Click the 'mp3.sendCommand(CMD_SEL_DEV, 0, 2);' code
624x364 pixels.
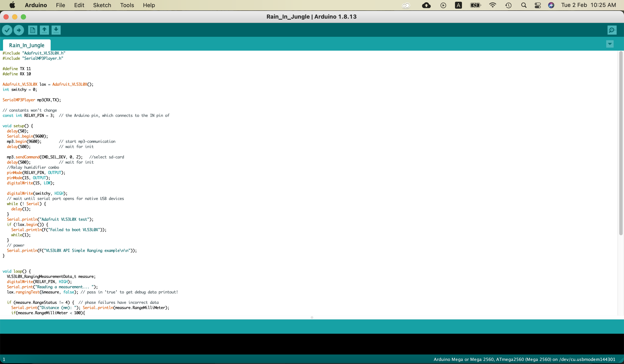(x=45, y=157)
